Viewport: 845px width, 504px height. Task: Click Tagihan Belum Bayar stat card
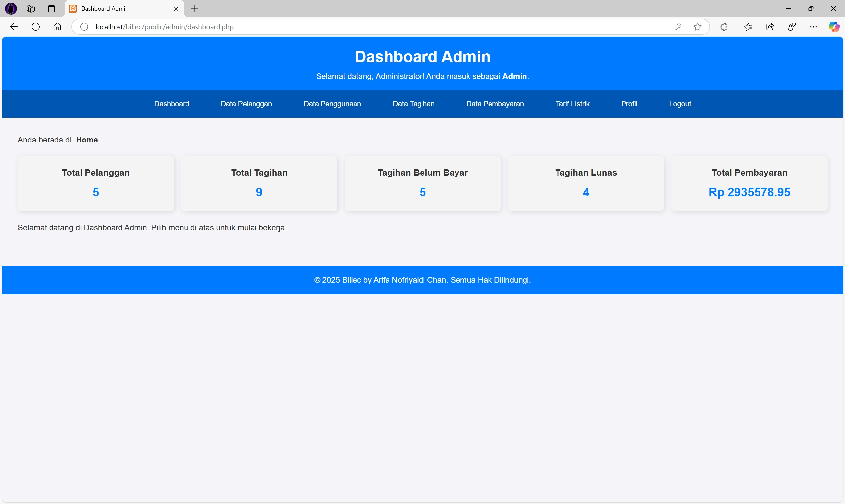(422, 183)
